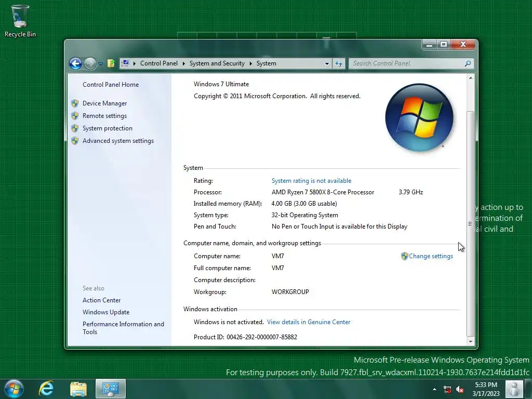The height and width of the screenshot is (399, 532).
Task: Click the greyed Forward arrow button
Action: point(90,63)
